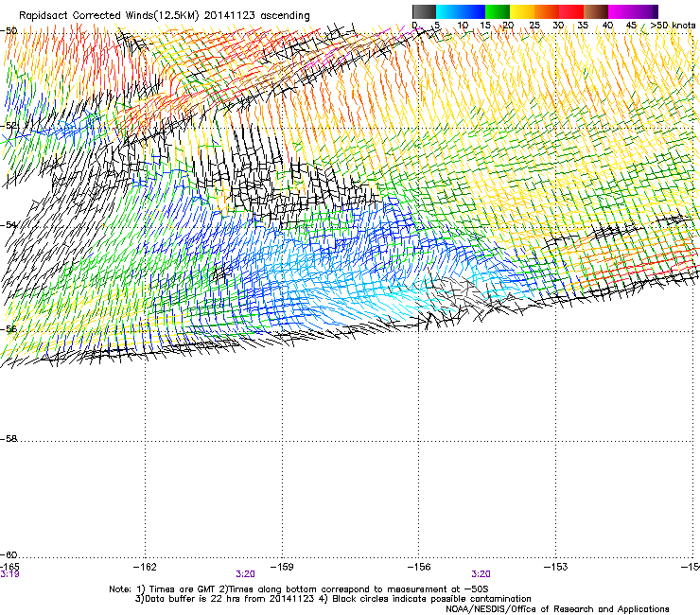
Task: Click the -58 latitude axis label
Action: (x=9, y=439)
